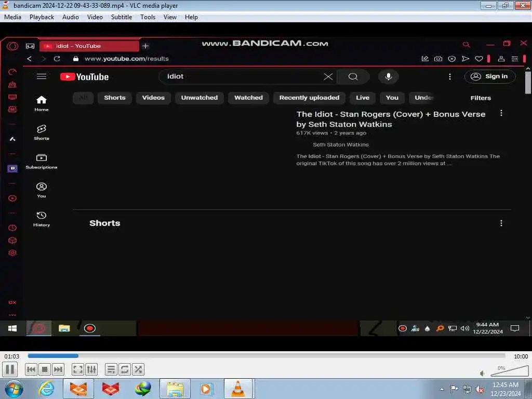Select the You filter chip

[x=392, y=98]
